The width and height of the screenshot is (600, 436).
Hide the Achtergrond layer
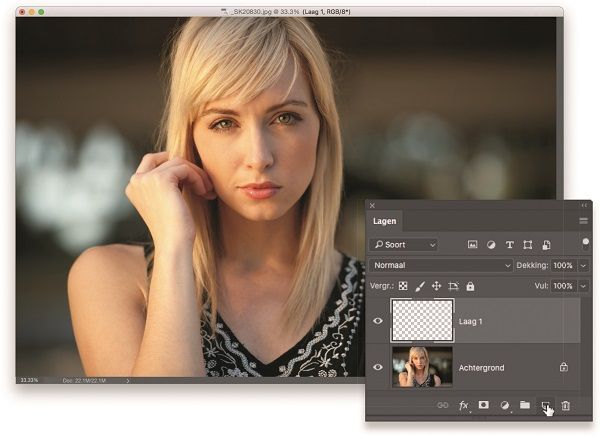click(x=378, y=367)
